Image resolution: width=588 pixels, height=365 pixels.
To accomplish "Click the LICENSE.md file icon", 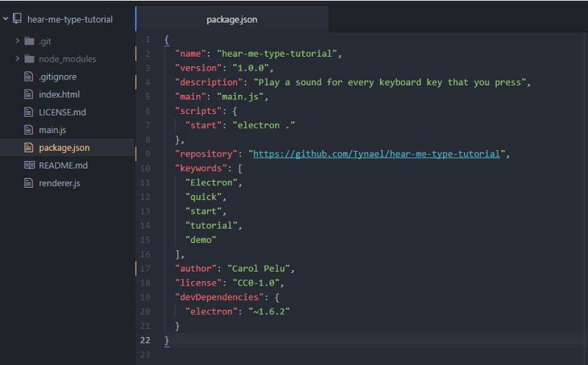I will click(x=29, y=112).
